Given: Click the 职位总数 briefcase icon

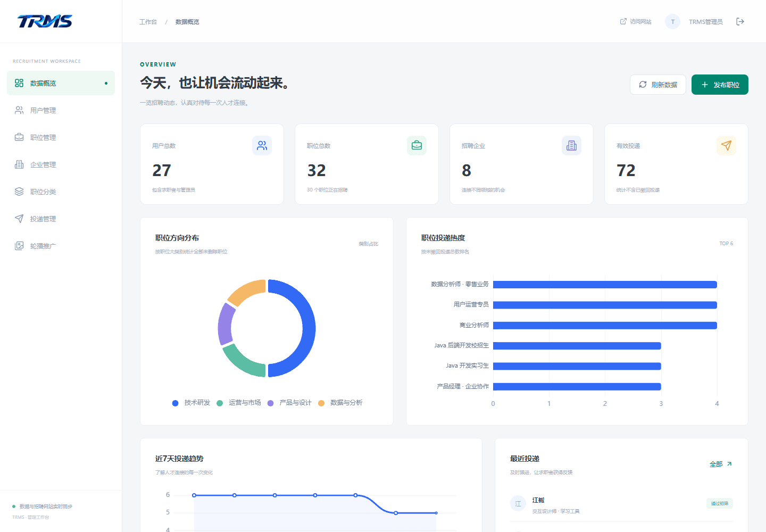Looking at the screenshot, I should pyautogui.click(x=417, y=145).
